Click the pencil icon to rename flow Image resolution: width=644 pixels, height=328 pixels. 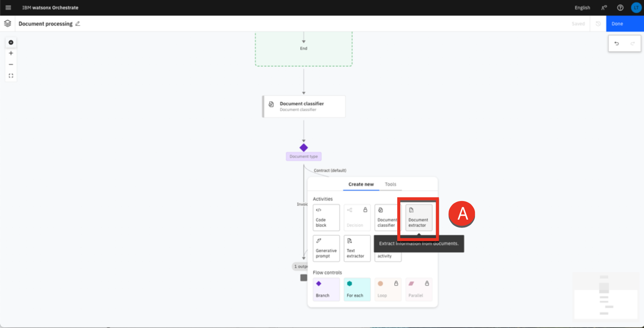point(78,24)
